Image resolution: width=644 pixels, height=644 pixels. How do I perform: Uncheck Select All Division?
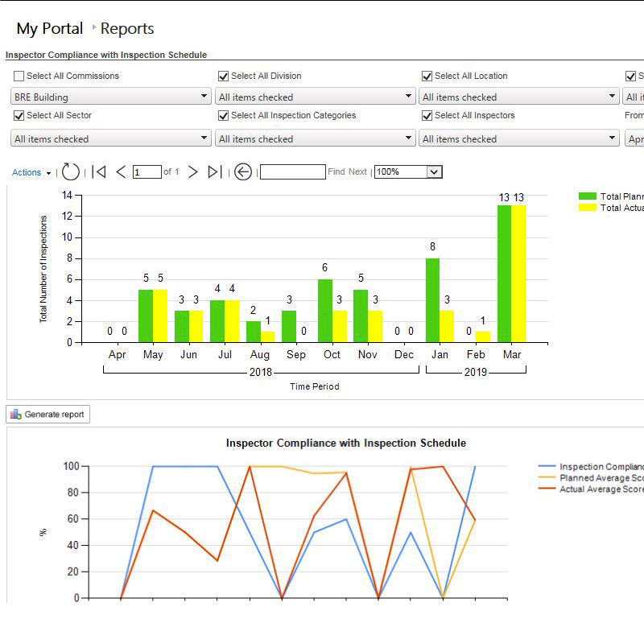[223, 76]
